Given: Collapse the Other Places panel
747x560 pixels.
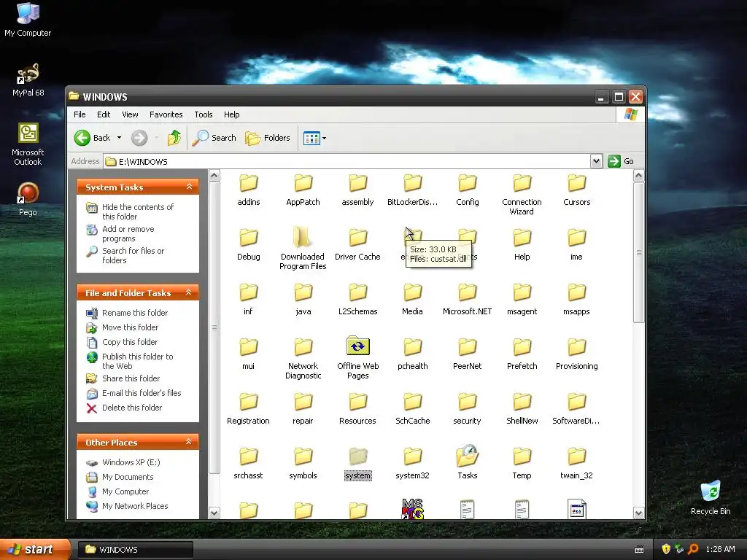Looking at the screenshot, I should pos(189,442).
